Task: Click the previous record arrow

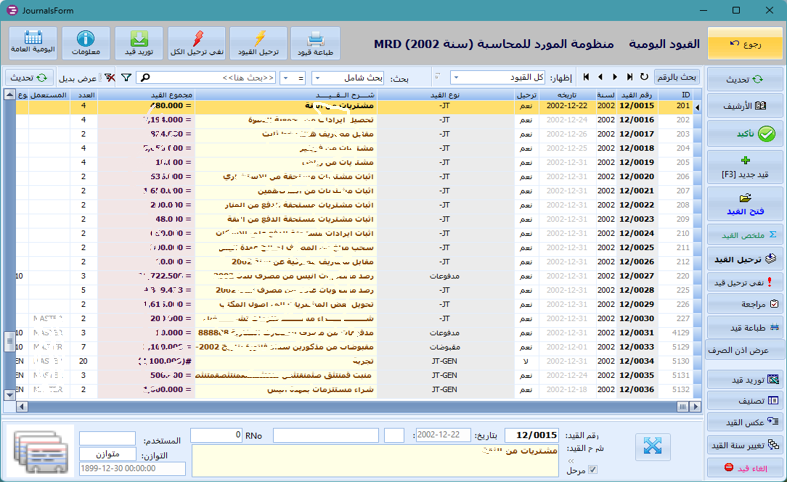Action: coord(600,77)
